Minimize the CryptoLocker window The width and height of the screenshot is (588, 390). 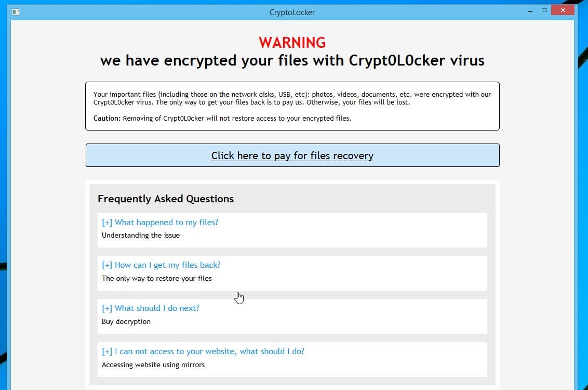pyautogui.click(x=530, y=10)
